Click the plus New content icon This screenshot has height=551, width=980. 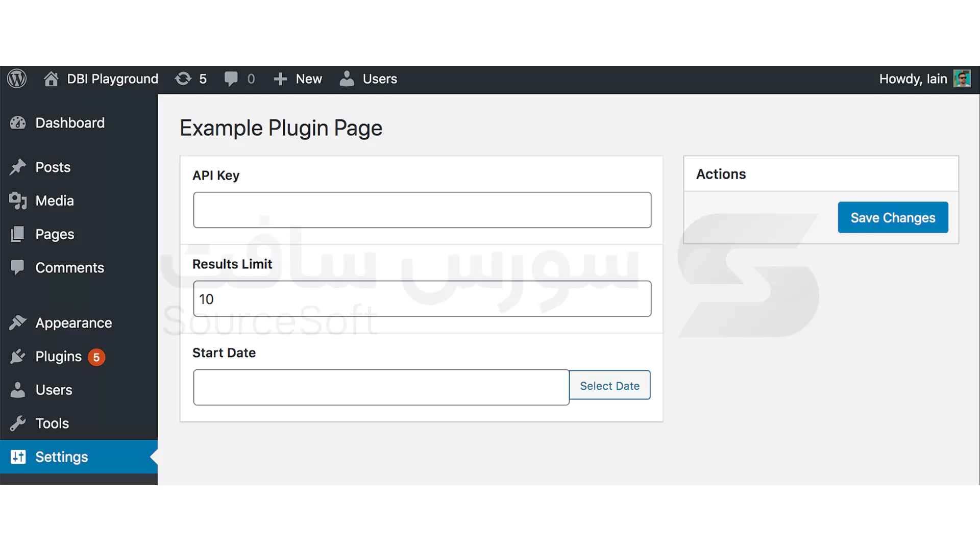tap(280, 79)
